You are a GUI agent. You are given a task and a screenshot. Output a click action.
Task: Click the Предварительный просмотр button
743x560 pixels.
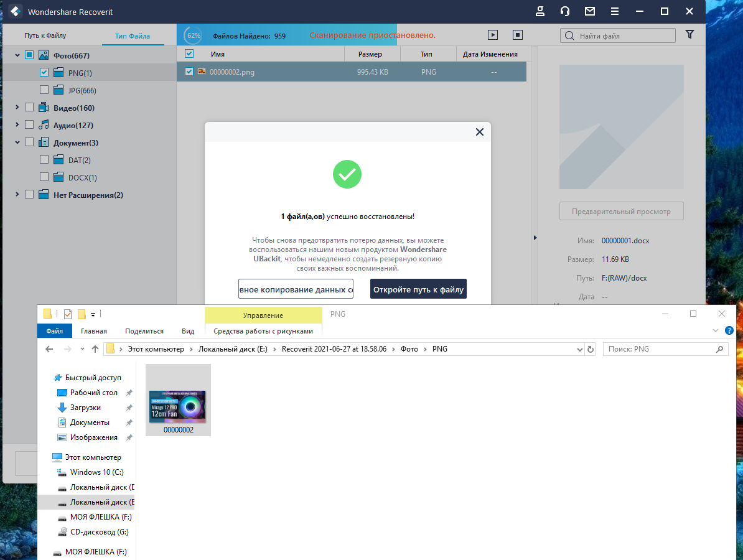[621, 212]
